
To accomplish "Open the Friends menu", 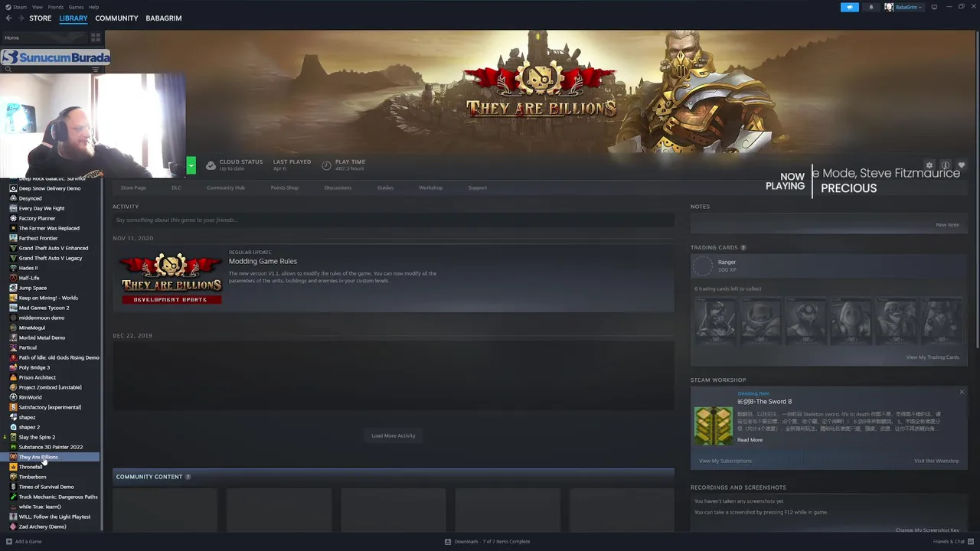I will [56, 7].
